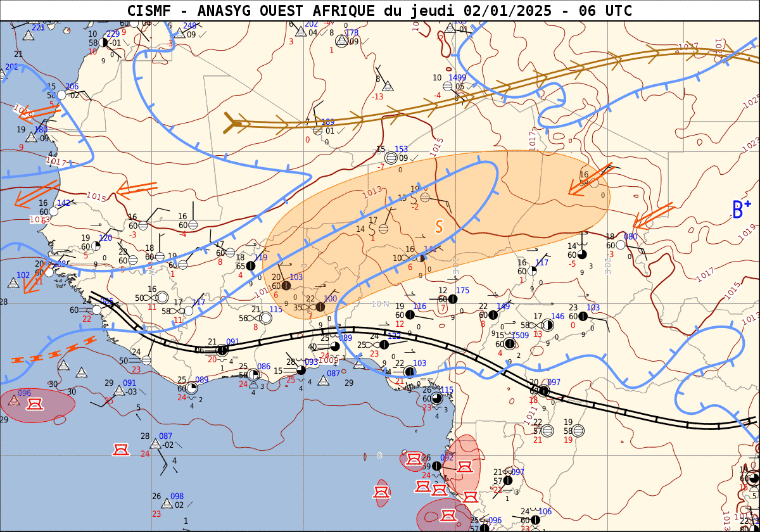This screenshot has height=532, width=760.
Task: Click the orange wind arrow left of B+
Action: tap(652, 217)
